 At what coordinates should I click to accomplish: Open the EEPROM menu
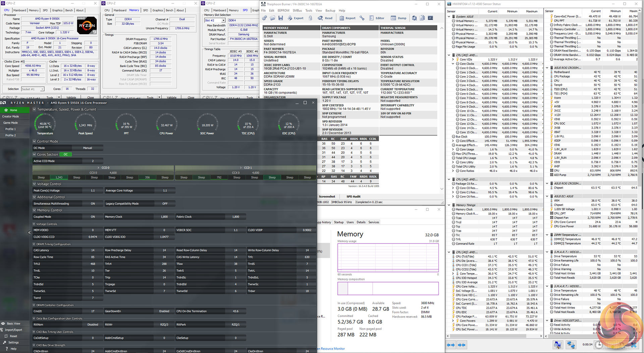pyautogui.click(x=283, y=10)
